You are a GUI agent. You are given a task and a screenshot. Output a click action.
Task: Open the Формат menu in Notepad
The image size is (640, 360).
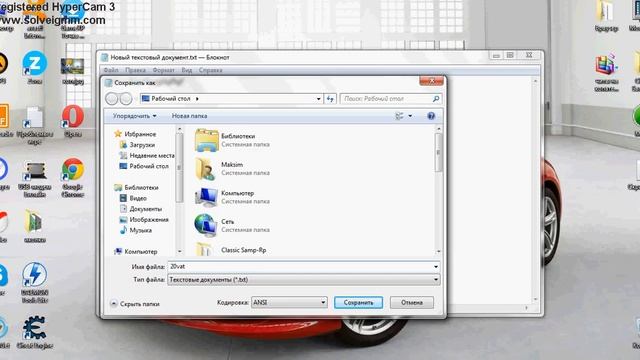coord(163,70)
